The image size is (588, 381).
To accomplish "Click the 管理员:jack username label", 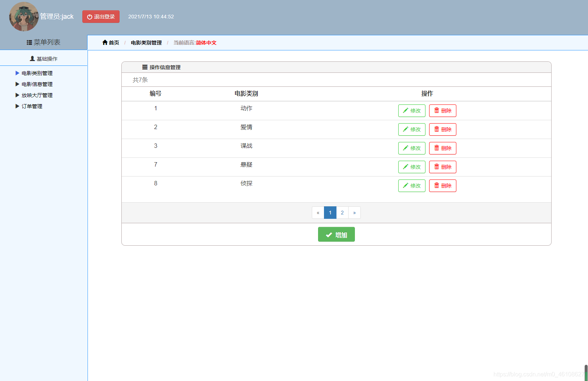I will tap(57, 17).
